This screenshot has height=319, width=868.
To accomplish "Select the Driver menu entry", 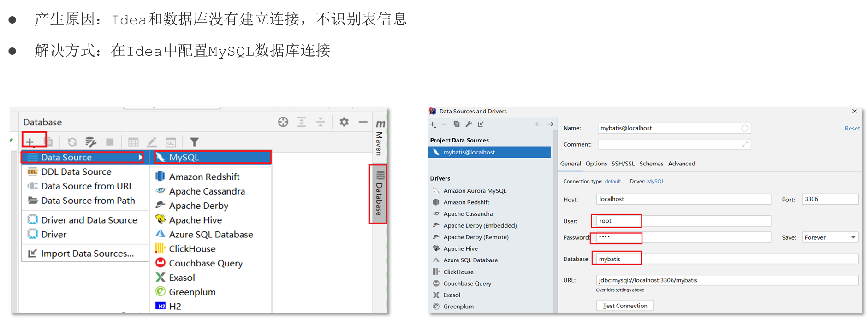I will [x=84, y=235].
